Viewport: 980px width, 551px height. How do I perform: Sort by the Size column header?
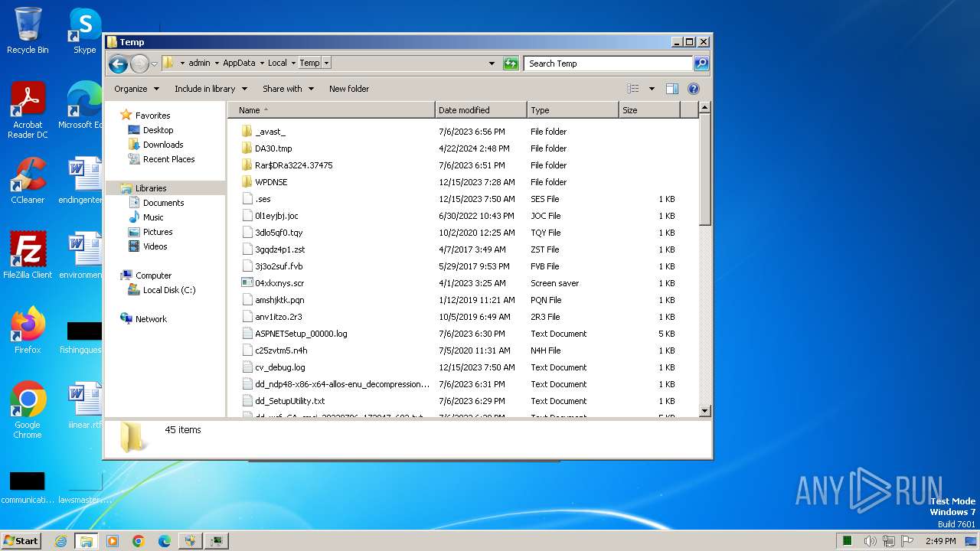pyautogui.click(x=649, y=110)
